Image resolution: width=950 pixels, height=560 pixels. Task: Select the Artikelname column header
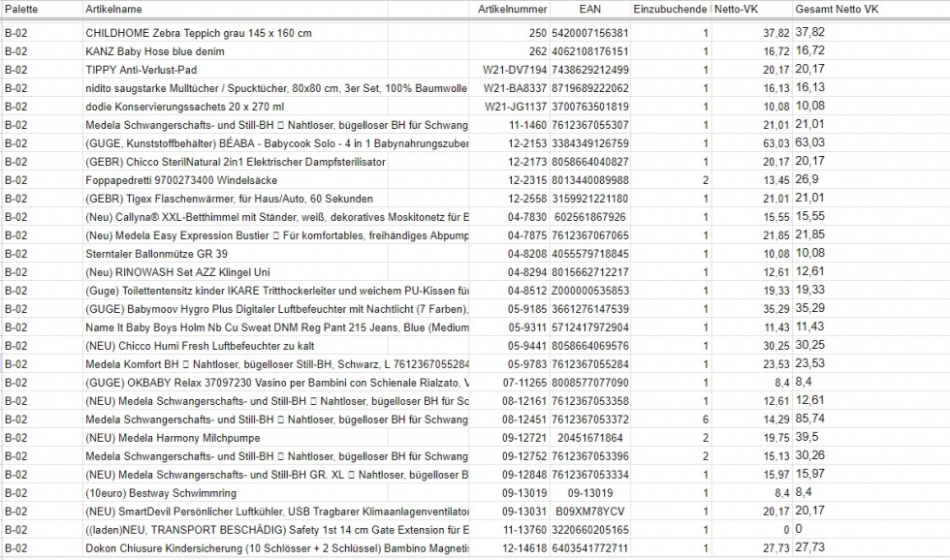pos(114,9)
